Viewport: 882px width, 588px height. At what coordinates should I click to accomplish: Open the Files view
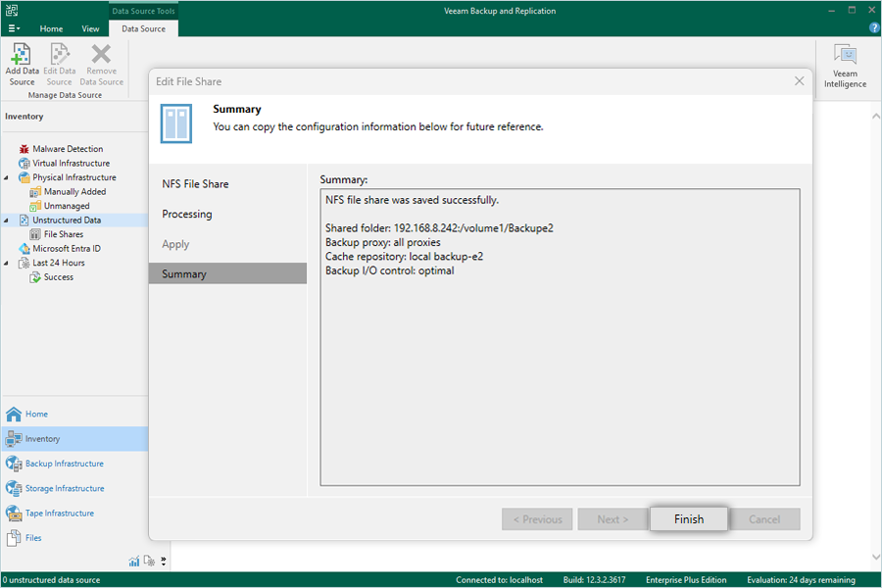pos(33,538)
